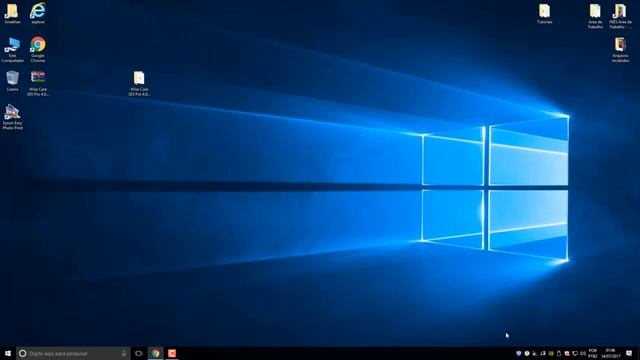The height and width of the screenshot is (360, 640).
Task: Open the green WhatsApp-style tray icon
Action: 527,353
